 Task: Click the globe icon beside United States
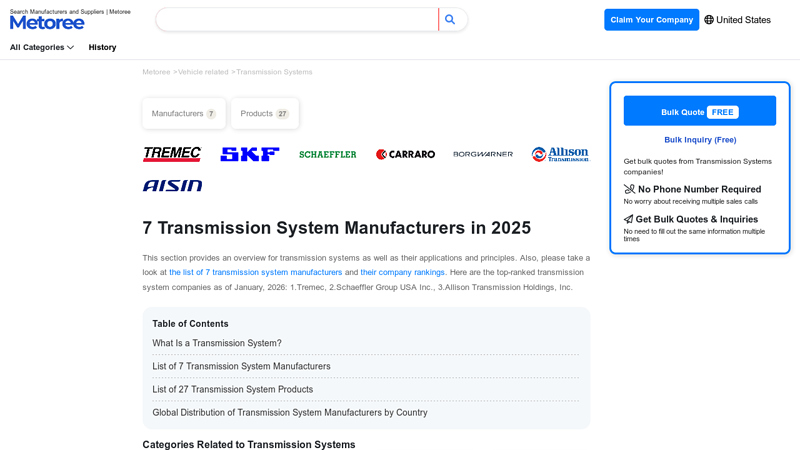[x=709, y=20]
